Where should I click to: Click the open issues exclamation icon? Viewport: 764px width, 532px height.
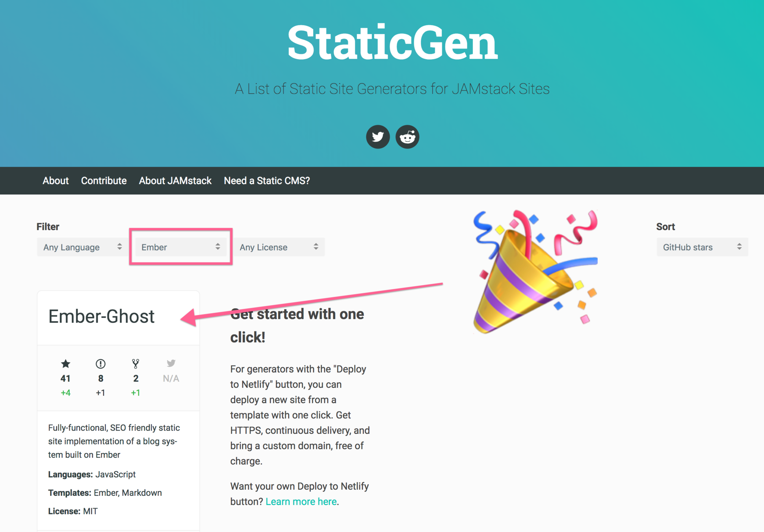click(100, 363)
